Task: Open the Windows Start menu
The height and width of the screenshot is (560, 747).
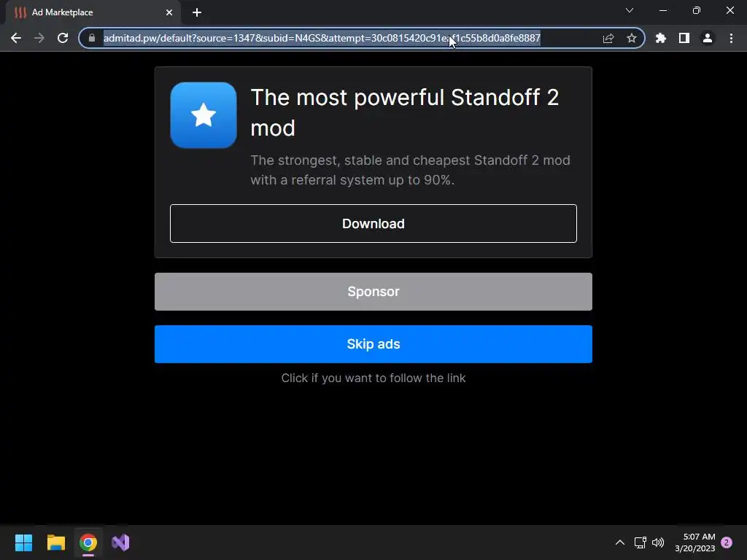Action: pos(23,542)
